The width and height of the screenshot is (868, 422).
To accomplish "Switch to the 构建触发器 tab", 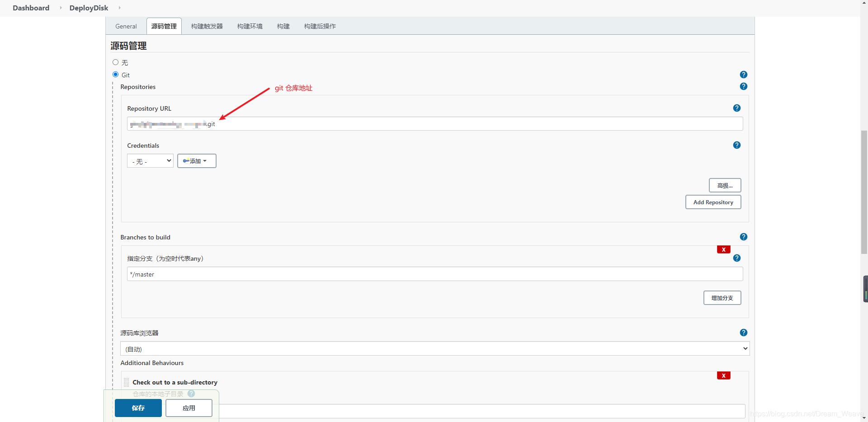I will tap(207, 26).
